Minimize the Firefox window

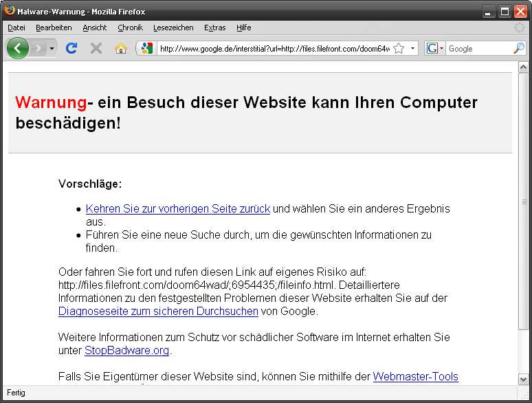488,12
